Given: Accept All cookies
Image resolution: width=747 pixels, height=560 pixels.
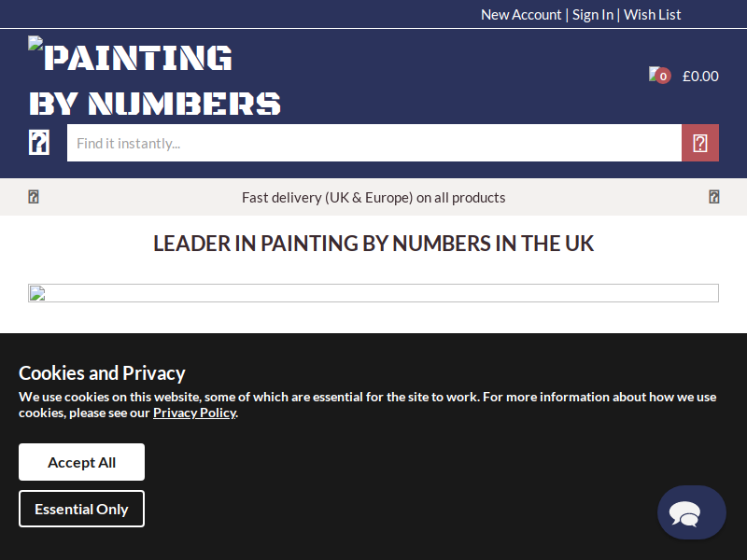Looking at the screenshot, I should coord(81,462).
